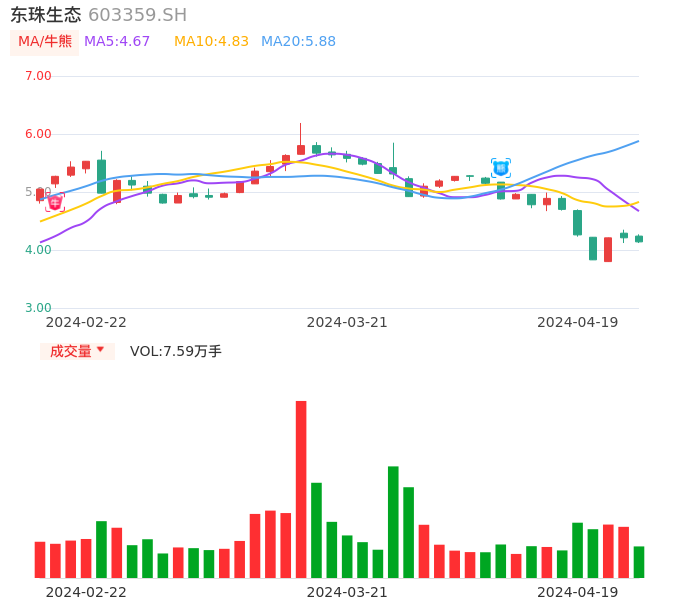
Task: Click the stock name 东珠生态
Action: point(46,15)
